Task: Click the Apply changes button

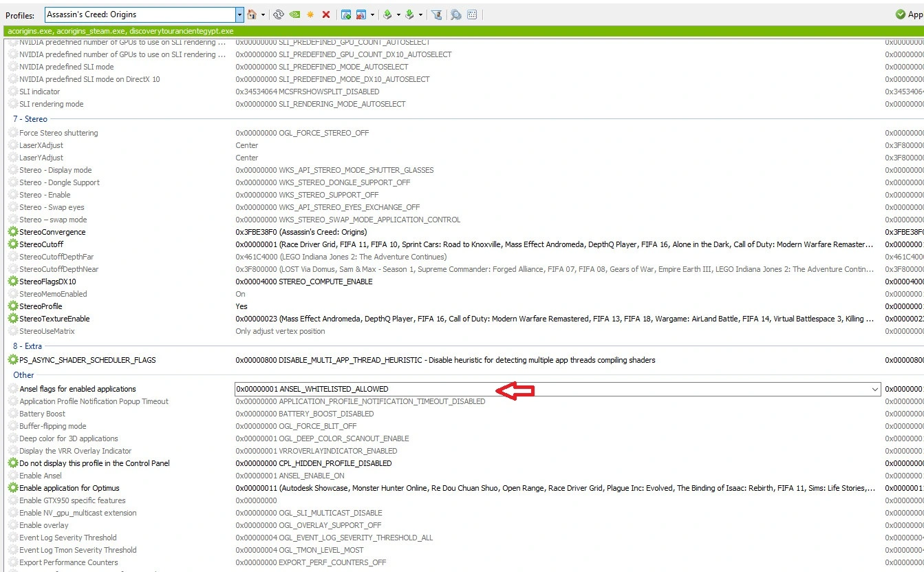Action: 910,14
